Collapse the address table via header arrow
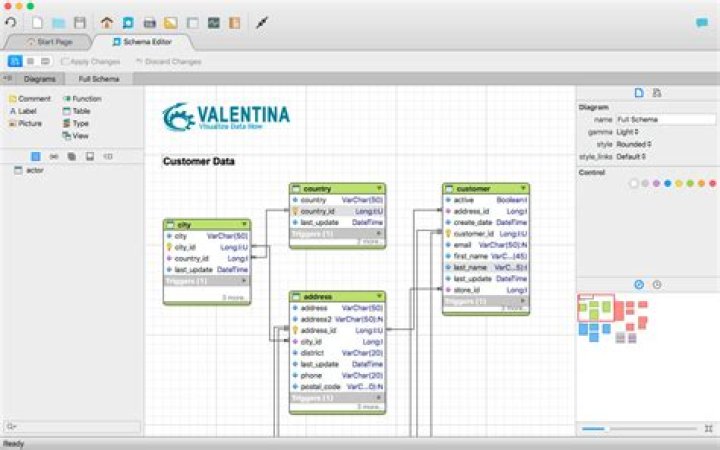This screenshot has height=450, width=720. pyautogui.click(x=379, y=296)
